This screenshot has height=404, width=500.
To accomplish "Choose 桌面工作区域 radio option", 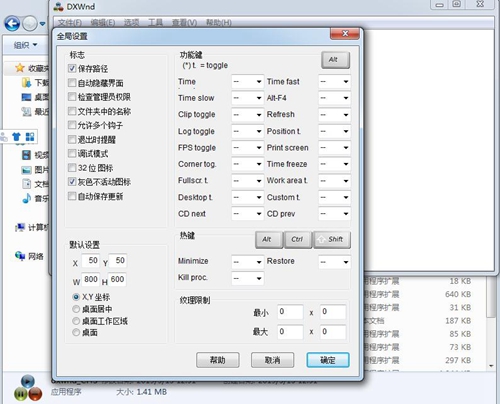I will click(76, 321).
